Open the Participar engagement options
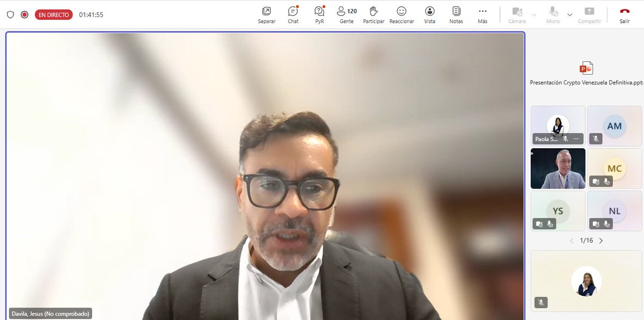Screen dimensions: 644x320 tap(374, 14)
